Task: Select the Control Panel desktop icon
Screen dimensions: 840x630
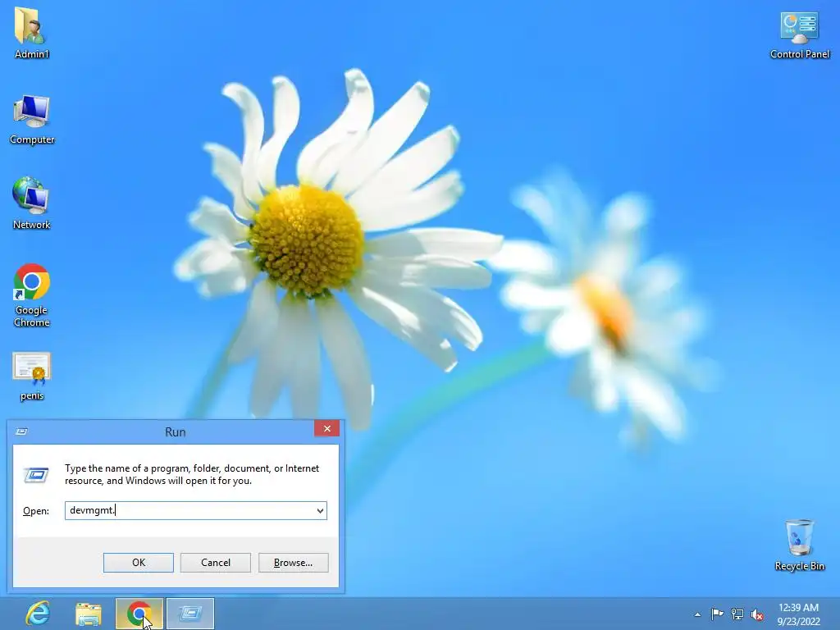Action: click(x=799, y=35)
